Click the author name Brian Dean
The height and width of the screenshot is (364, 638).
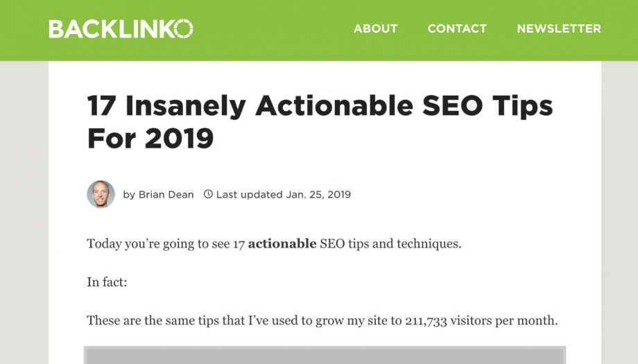tap(166, 194)
